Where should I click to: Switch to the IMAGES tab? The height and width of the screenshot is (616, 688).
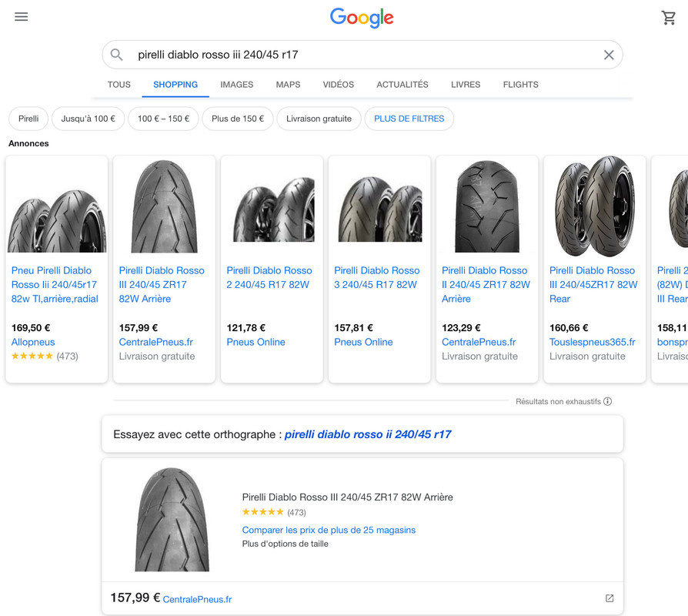click(236, 84)
